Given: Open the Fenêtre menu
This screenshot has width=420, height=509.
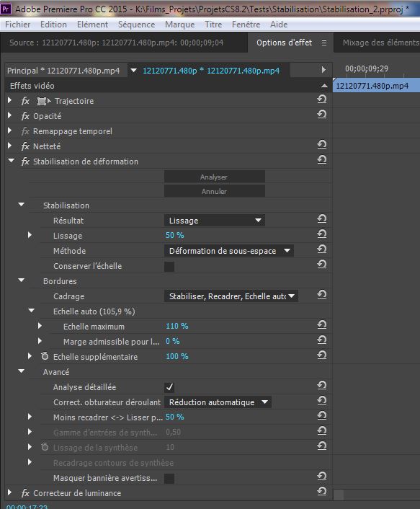Looking at the screenshot, I should tap(246, 25).
